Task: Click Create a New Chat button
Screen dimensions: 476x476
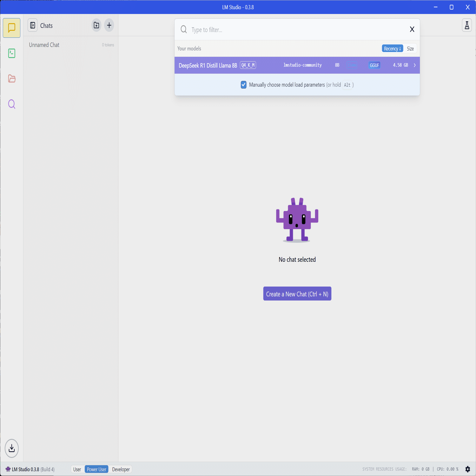Action: pos(297,294)
